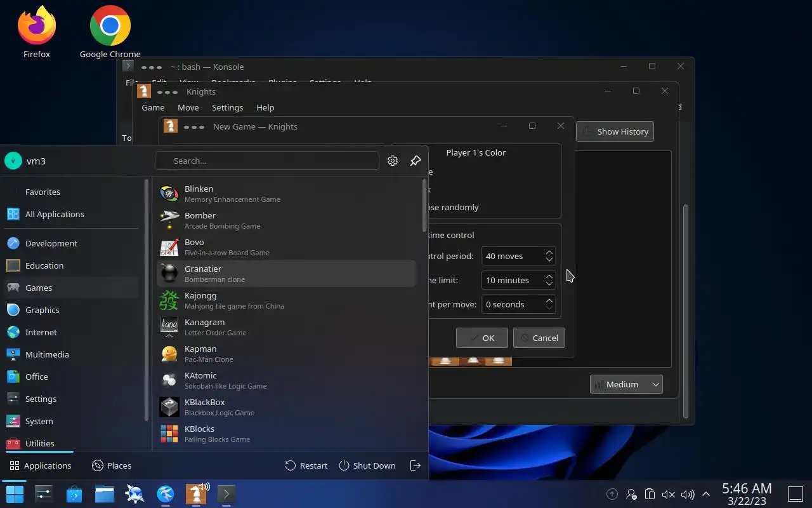The height and width of the screenshot is (508, 812).
Task: Click the updates available tray icon
Action: (x=612, y=494)
